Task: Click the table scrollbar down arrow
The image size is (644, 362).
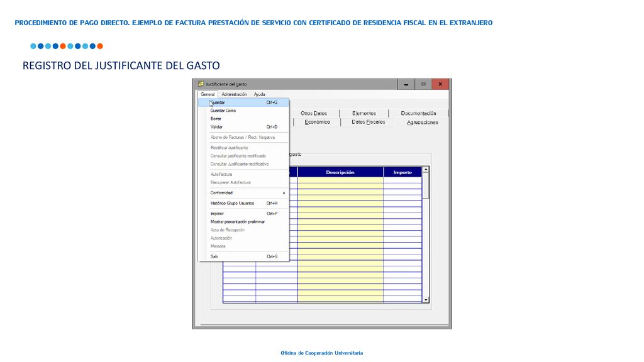Action: tap(426, 300)
